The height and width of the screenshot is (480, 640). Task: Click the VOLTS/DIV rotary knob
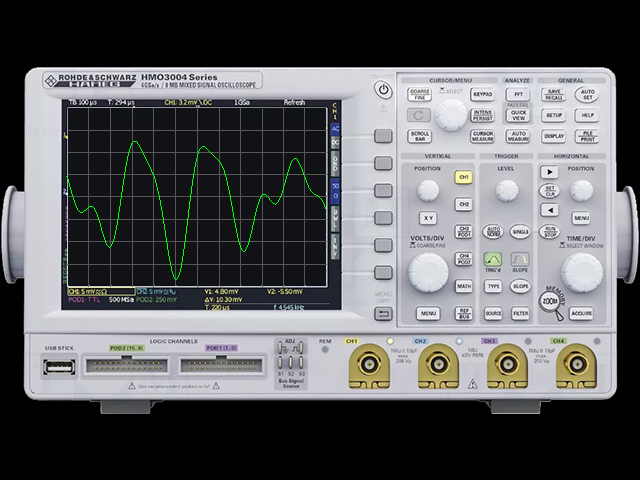428,270
